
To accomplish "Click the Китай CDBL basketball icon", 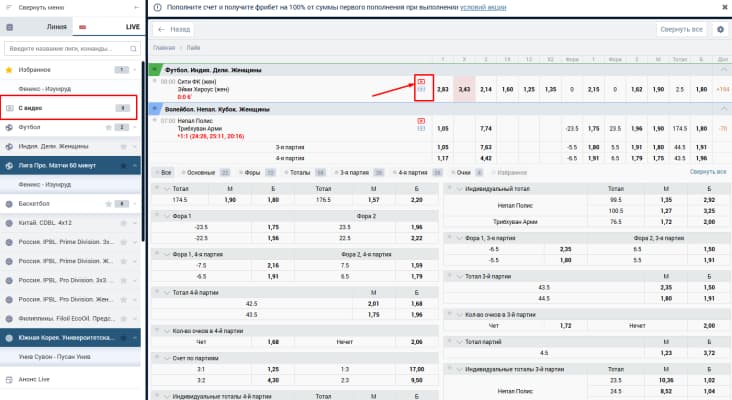I will point(9,223).
